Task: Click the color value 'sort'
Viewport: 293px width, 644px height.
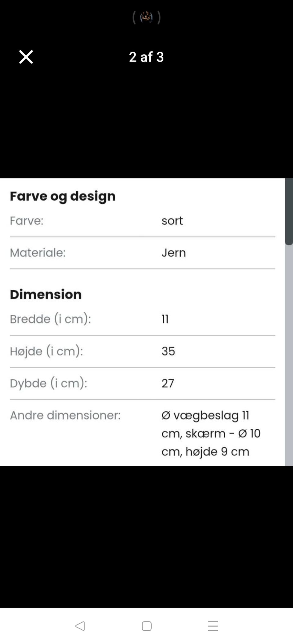Action: click(x=172, y=220)
